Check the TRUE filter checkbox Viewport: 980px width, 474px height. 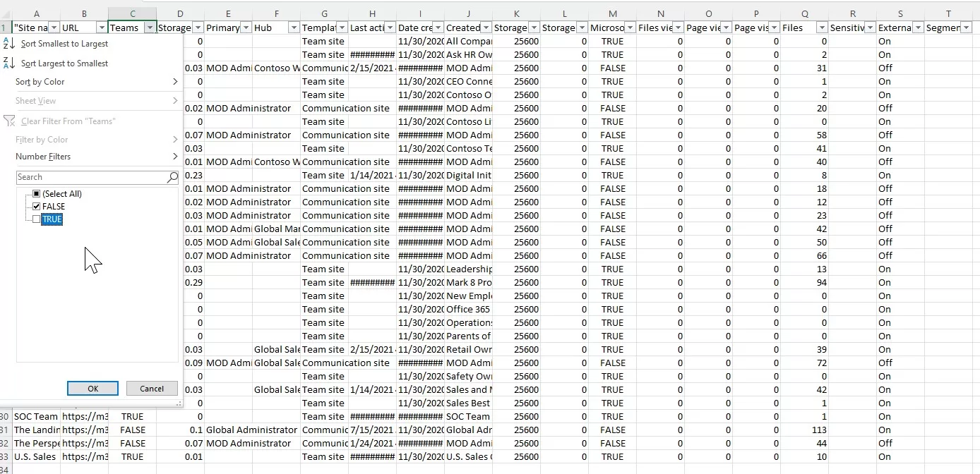(36, 219)
